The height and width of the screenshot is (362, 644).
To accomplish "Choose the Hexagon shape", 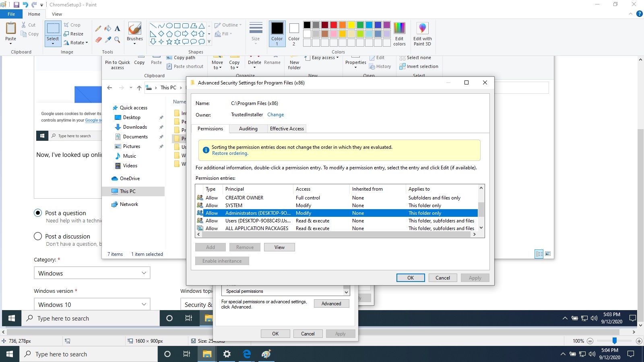I will pos(178,34).
